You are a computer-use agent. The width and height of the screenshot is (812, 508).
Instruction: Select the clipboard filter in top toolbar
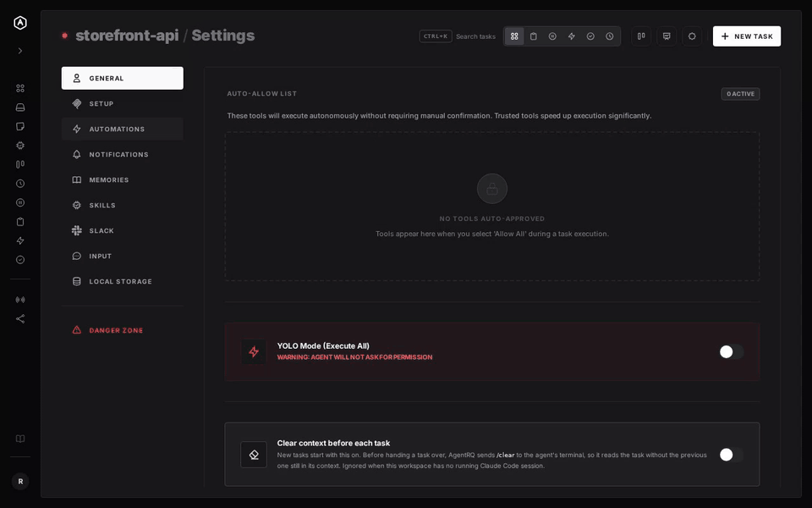(534, 36)
